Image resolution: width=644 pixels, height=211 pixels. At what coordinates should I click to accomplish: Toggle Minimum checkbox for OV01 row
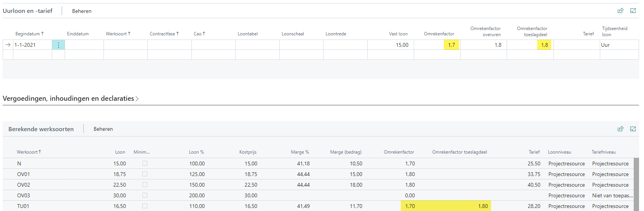145,174
